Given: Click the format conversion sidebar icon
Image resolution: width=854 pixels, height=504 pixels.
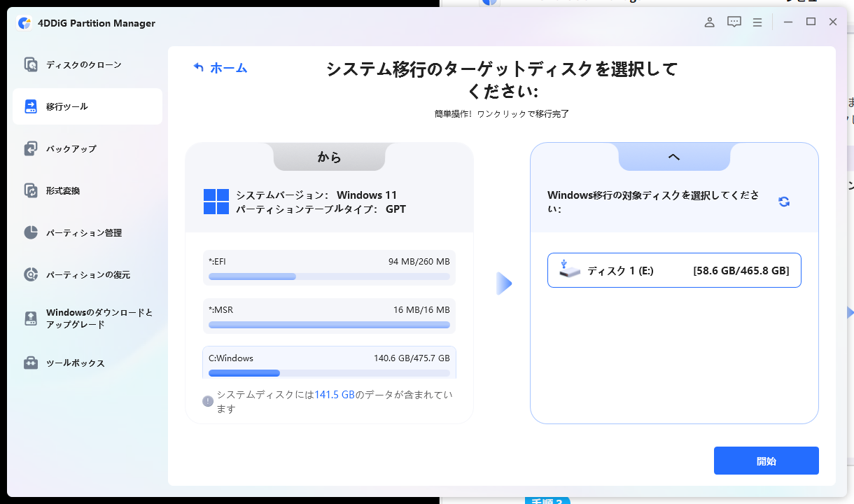Looking at the screenshot, I should click(x=31, y=190).
